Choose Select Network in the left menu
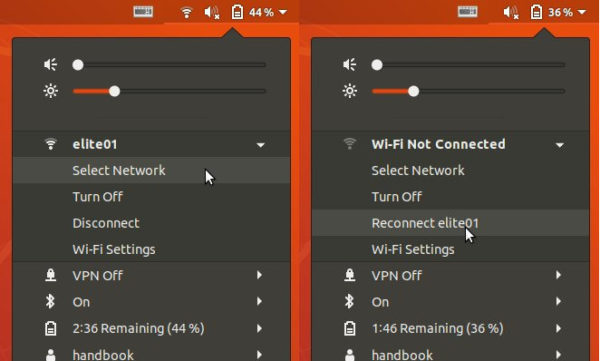 152,170
